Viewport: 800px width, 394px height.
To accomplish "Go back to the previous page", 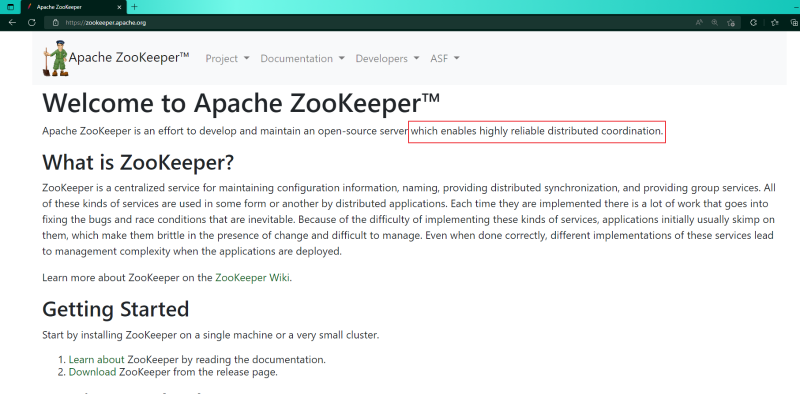I will click(x=12, y=22).
